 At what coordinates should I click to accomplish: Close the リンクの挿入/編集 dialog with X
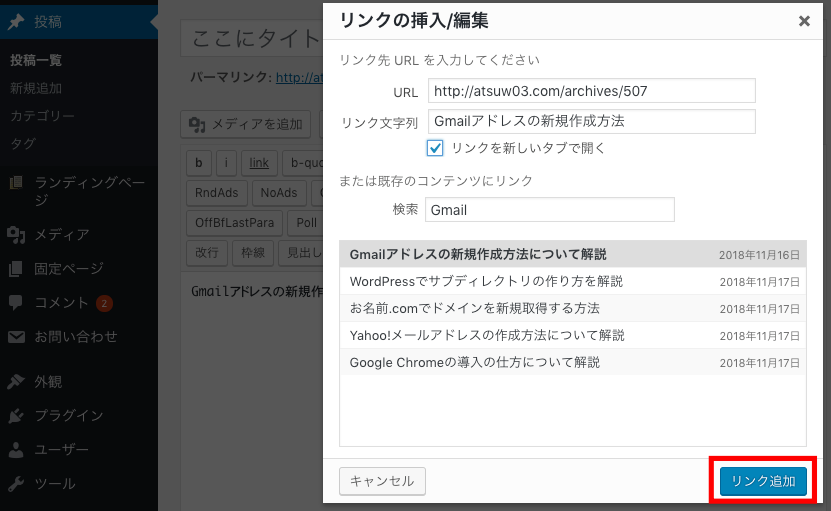804,21
